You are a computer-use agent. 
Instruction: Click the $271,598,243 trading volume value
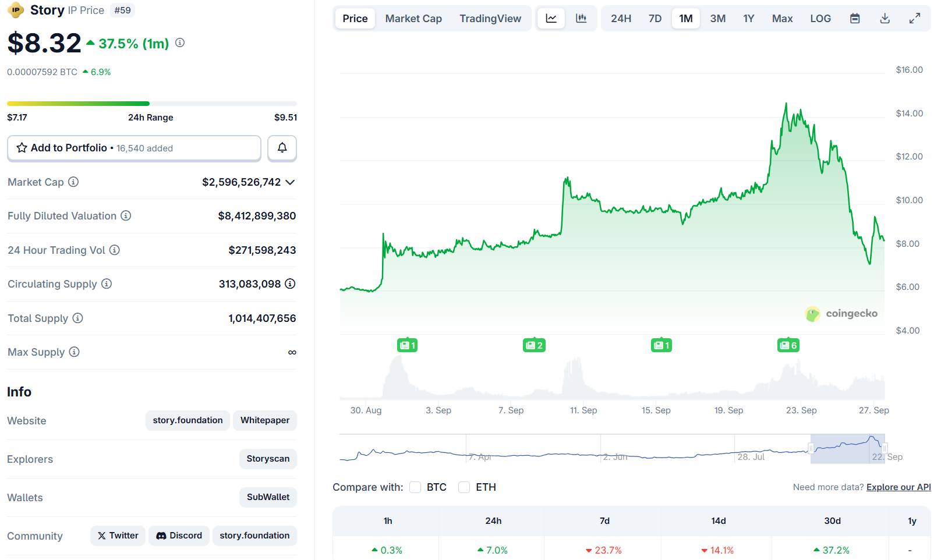262,250
